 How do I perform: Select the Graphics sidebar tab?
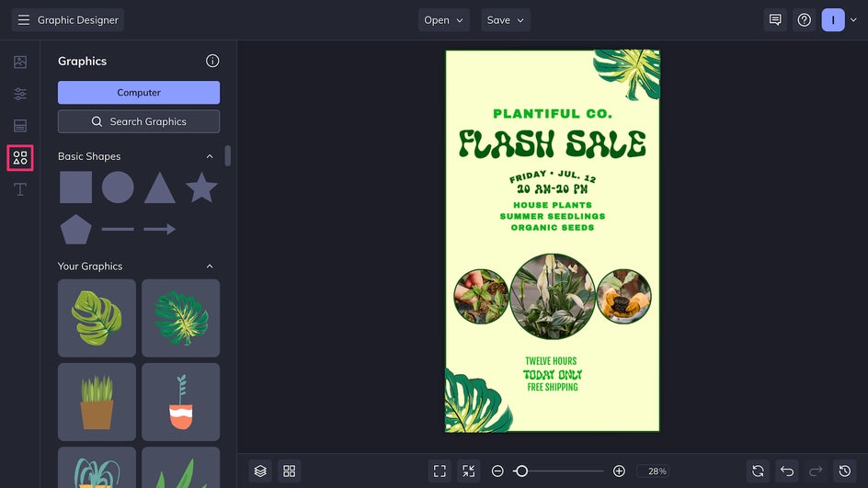click(x=20, y=158)
